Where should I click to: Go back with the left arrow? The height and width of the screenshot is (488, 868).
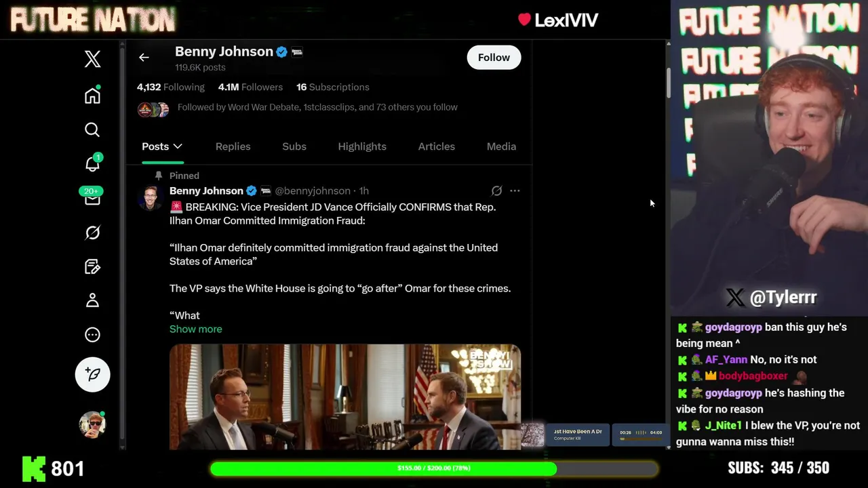tap(144, 58)
